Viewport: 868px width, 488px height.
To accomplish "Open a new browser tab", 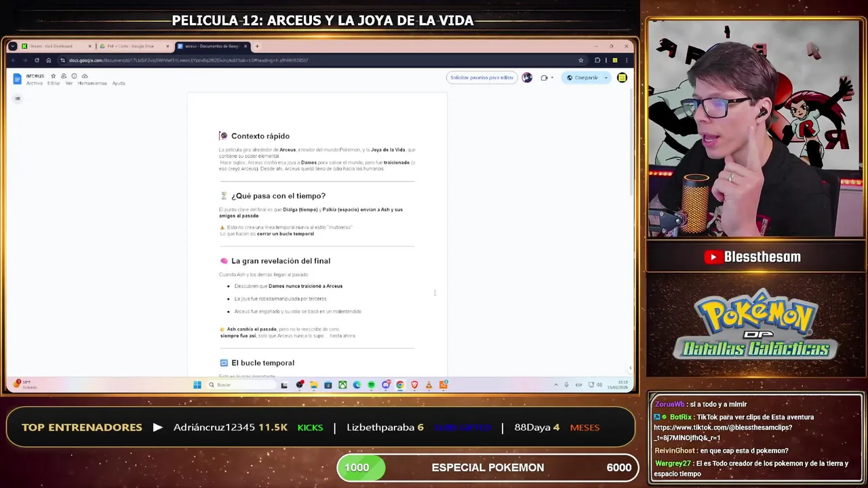I will [257, 46].
